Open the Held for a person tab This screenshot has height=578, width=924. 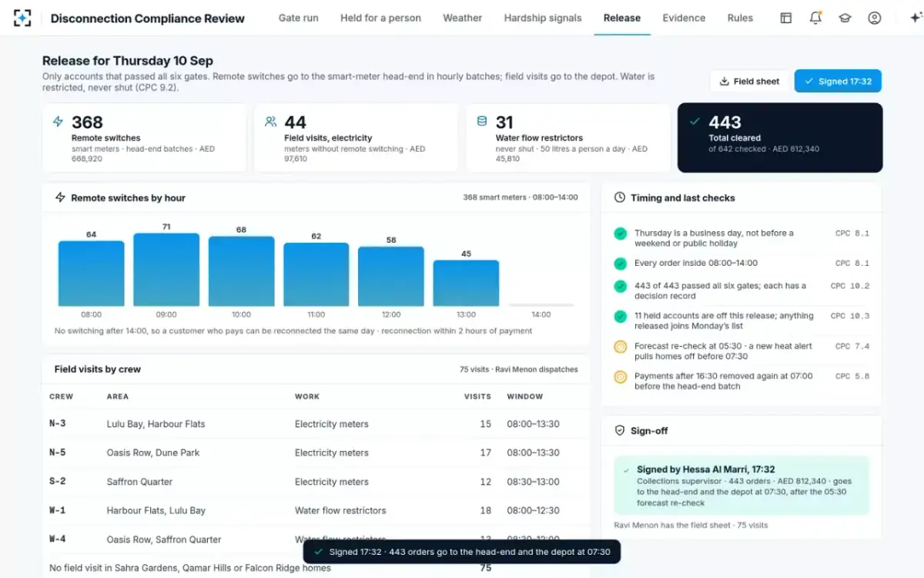point(380,18)
